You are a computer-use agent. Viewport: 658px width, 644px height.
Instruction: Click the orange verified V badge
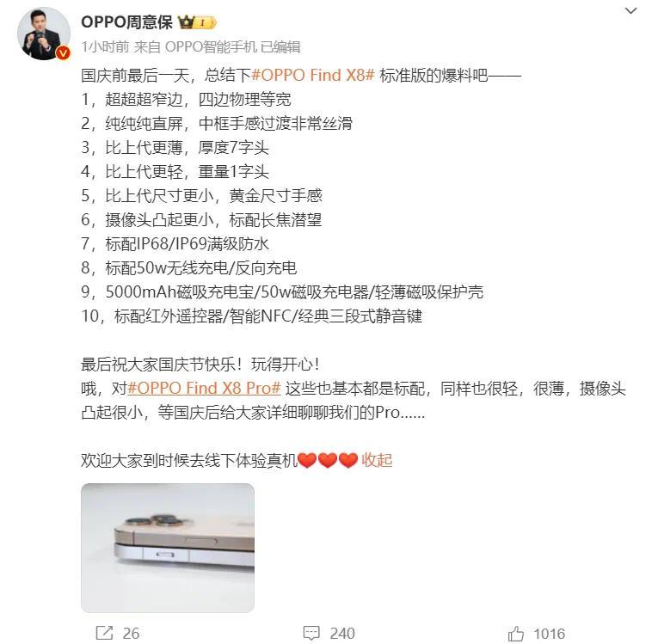[63, 53]
